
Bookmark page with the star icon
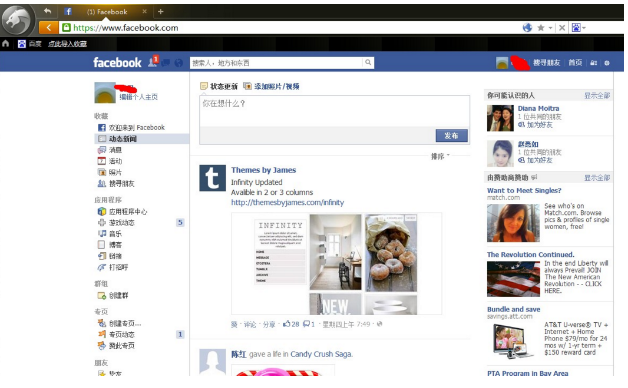tap(541, 28)
